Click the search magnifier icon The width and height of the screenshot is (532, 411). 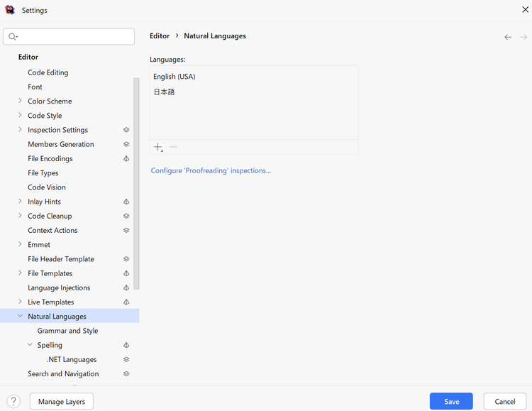pyautogui.click(x=13, y=37)
